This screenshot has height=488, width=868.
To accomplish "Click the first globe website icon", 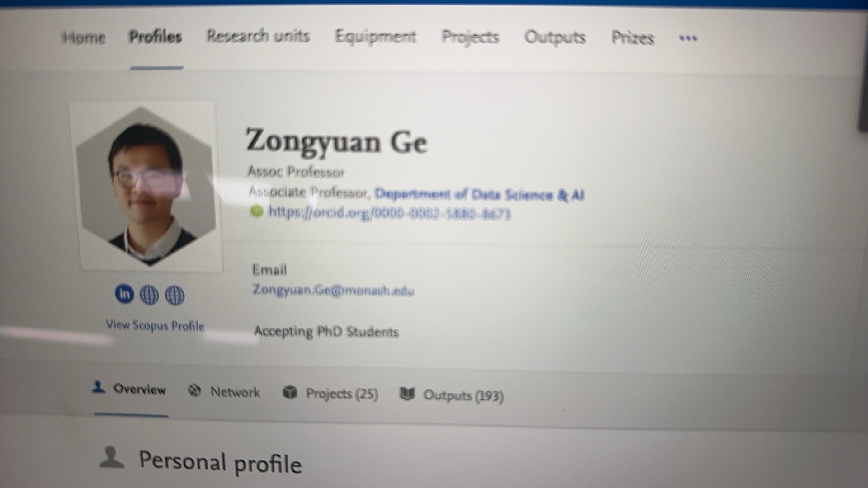I will click(149, 295).
